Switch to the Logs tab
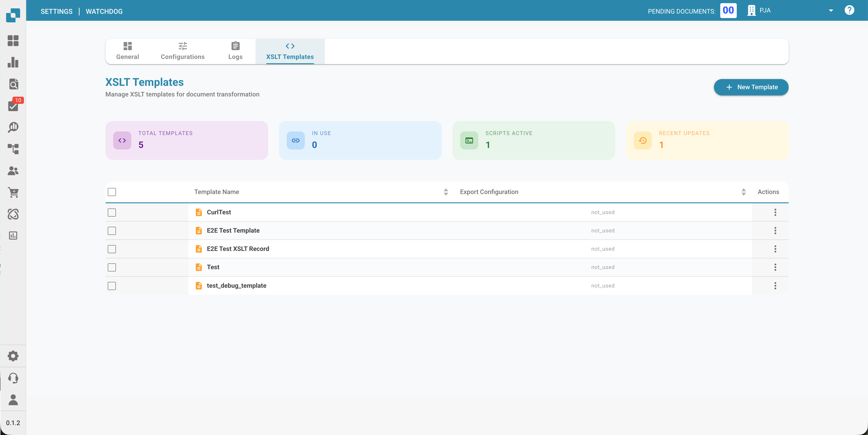 [235, 51]
